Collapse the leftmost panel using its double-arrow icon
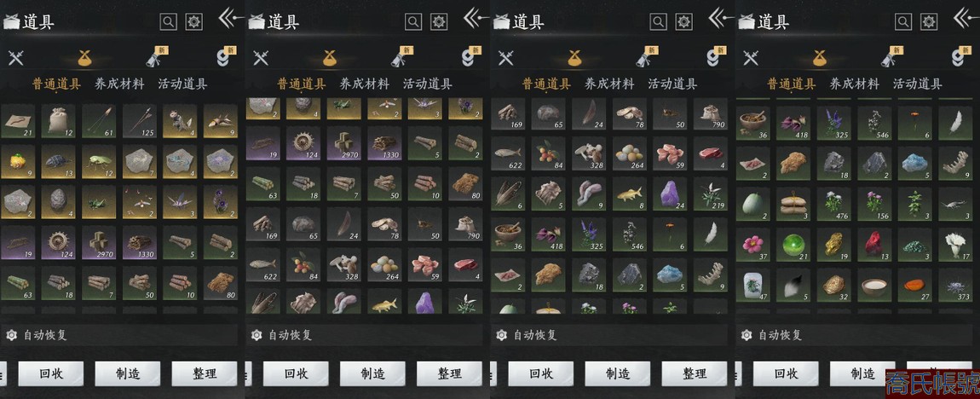This screenshot has width=980, height=399. [231, 18]
